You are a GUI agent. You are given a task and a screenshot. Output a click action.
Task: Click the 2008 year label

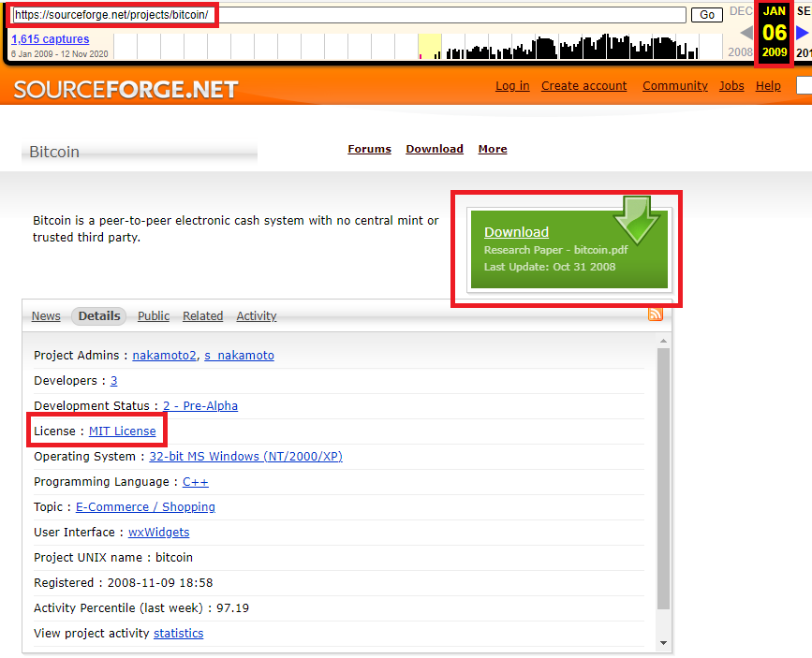741,52
